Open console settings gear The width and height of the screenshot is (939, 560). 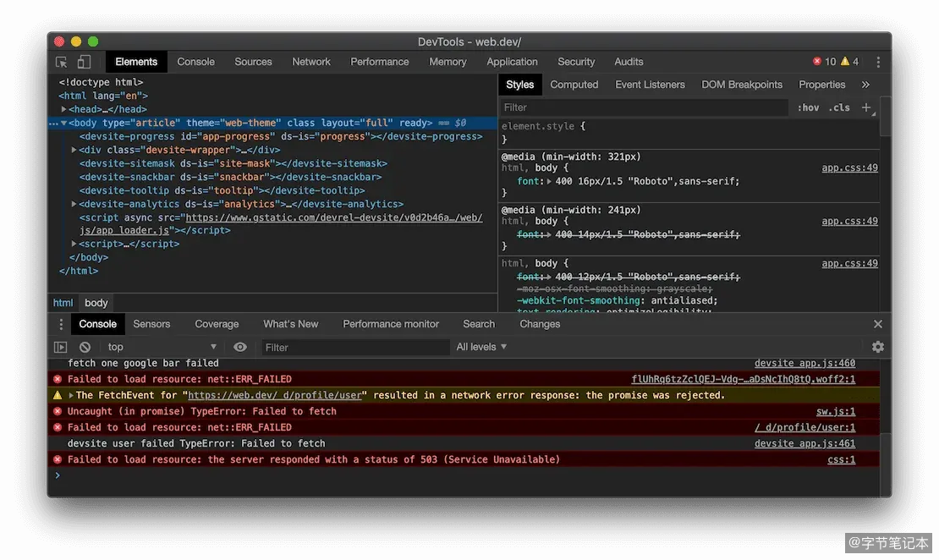[878, 347]
